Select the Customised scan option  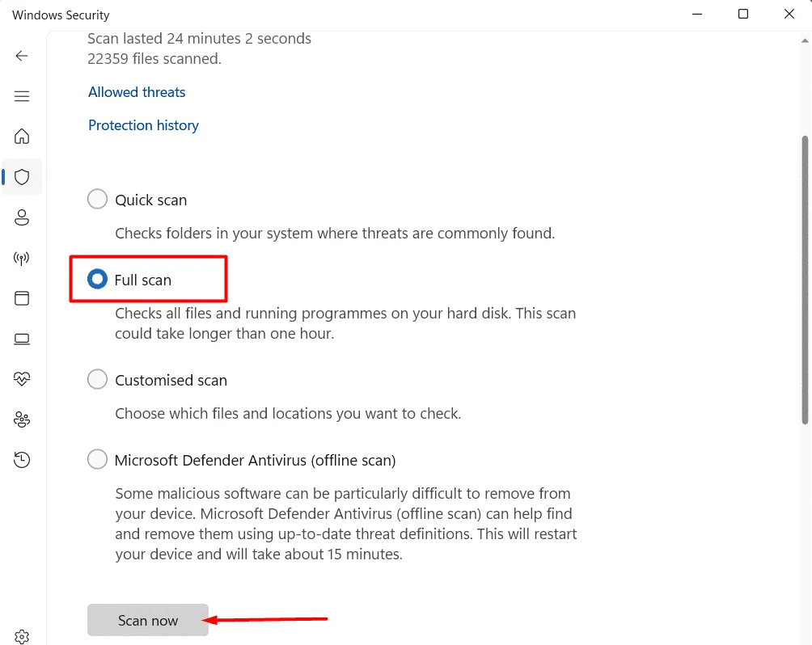97,379
